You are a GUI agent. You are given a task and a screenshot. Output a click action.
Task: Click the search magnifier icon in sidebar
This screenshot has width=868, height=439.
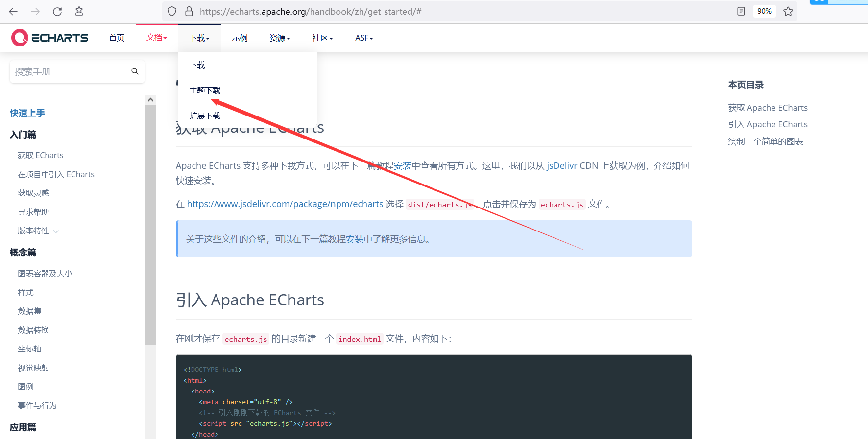tap(135, 71)
